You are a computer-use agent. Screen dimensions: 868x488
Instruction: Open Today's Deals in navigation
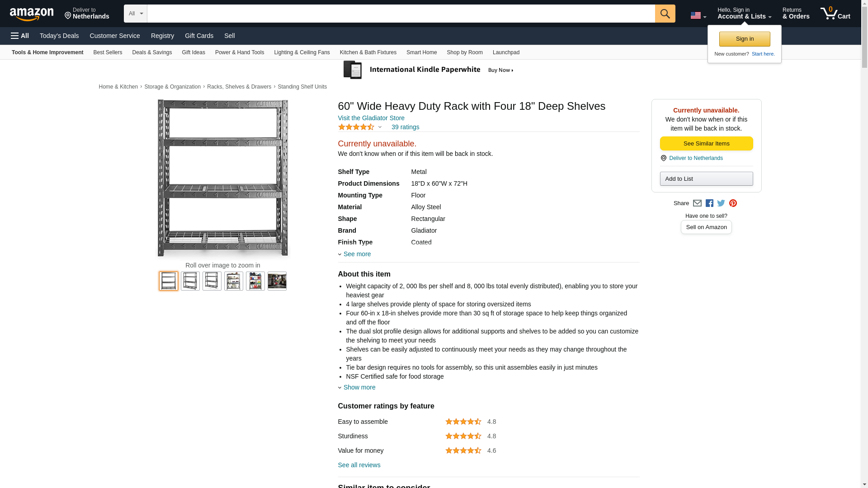[59, 36]
